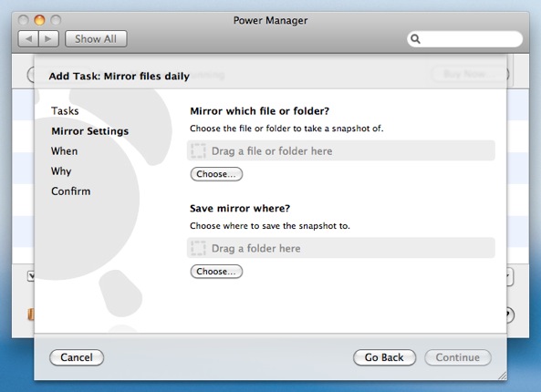Select When step in sidebar
Image resolution: width=541 pixels, height=392 pixels.
[64, 151]
